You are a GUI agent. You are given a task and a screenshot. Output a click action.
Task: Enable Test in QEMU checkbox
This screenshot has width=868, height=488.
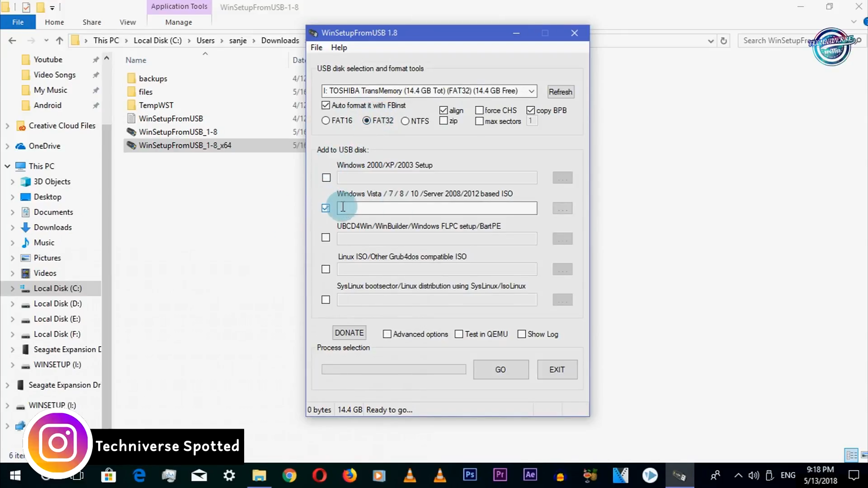(459, 334)
